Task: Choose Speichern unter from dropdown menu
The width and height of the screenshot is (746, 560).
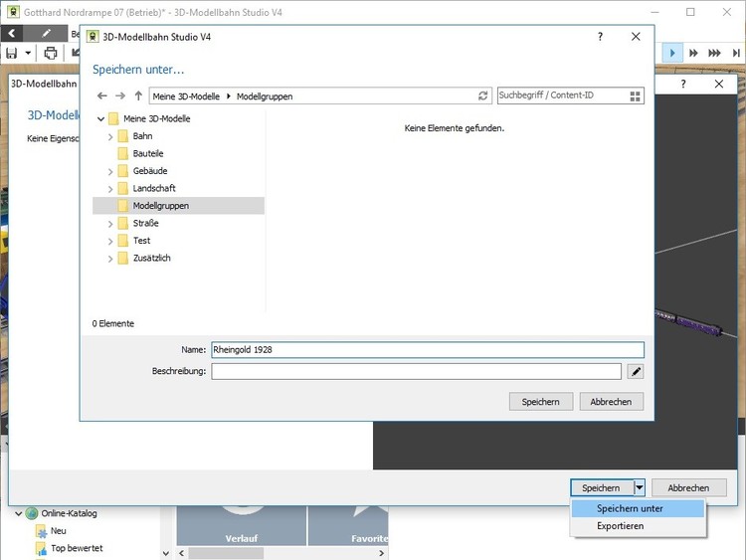Action: point(638,508)
